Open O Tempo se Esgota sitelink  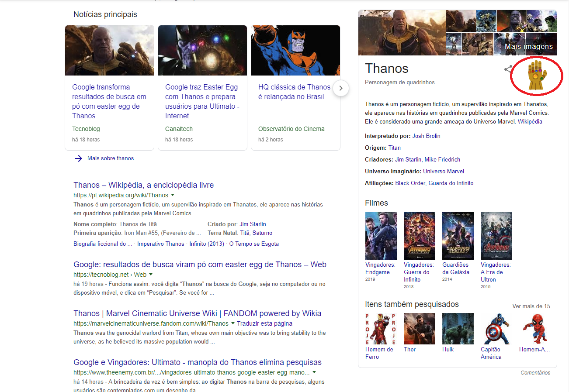tap(254, 244)
